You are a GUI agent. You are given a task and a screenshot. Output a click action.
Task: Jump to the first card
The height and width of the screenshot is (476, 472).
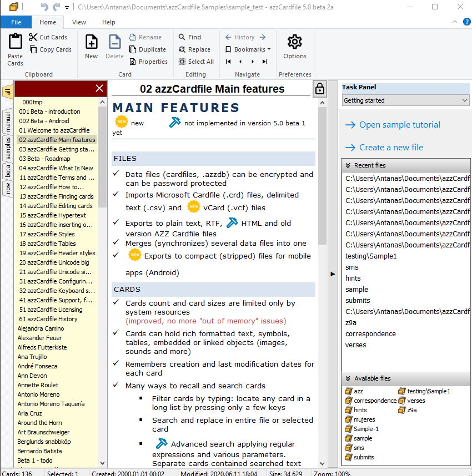pyautogui.click(x=228, y=62)
